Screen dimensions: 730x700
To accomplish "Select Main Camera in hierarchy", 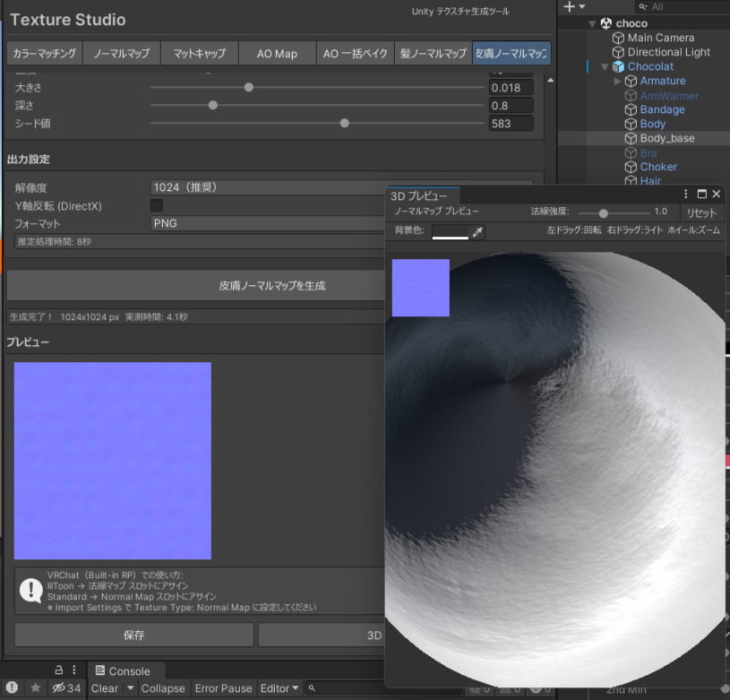I will pos(661,38).
